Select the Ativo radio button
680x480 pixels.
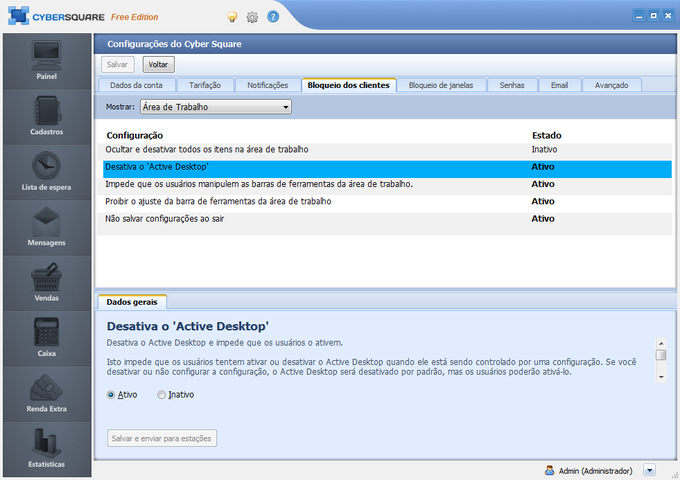pyautogui.click(x=111, y=395)
